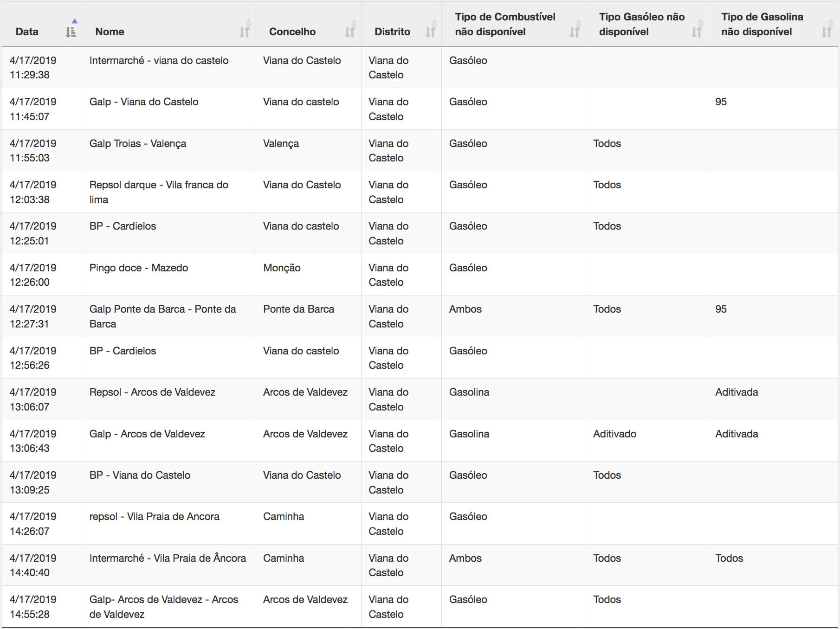The width and height of the screenshot is (840, 629).
Task: Click the Pingo doce - Mazedo row name
Action: 138,268
